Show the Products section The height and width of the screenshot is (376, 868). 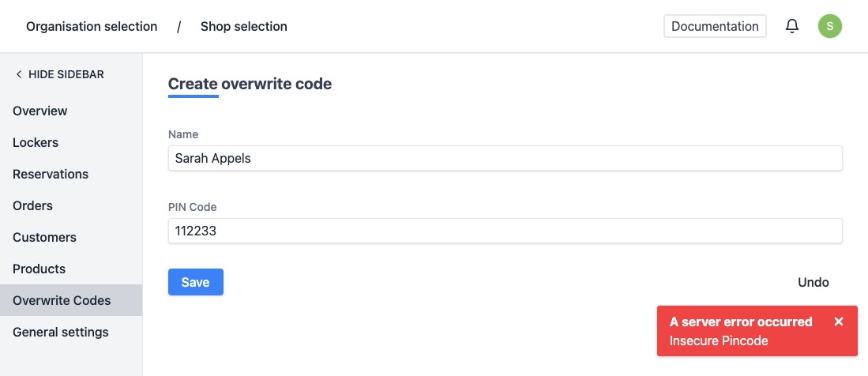click(x=39, y=269)
